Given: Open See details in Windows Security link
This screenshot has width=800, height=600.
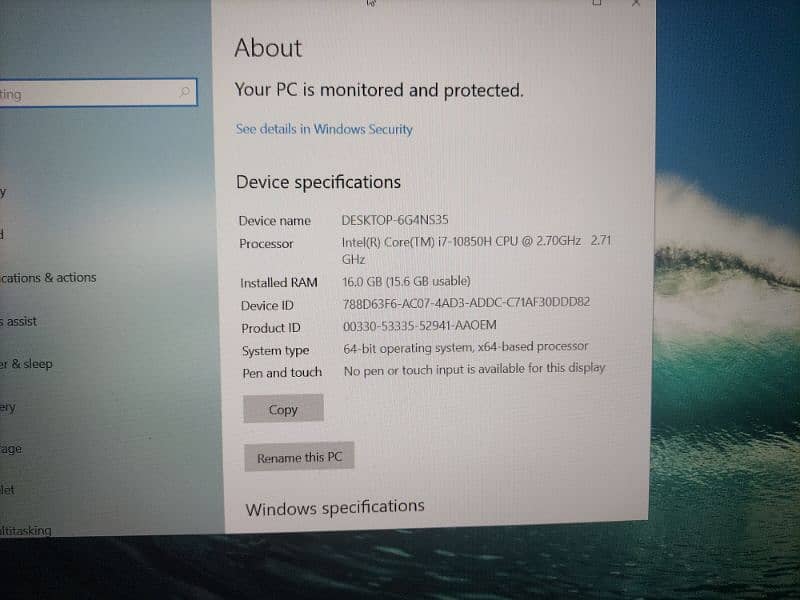Looking at the screenshot, I should tap(324, 129).
